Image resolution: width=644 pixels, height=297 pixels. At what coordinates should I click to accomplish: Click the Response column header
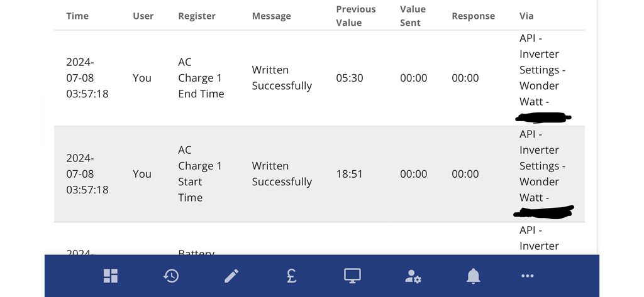[x=473, y=16]
